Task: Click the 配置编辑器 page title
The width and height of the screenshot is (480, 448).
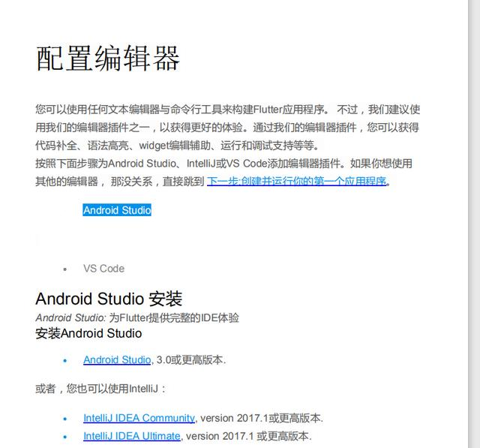Action: click(x=108, y=59)
